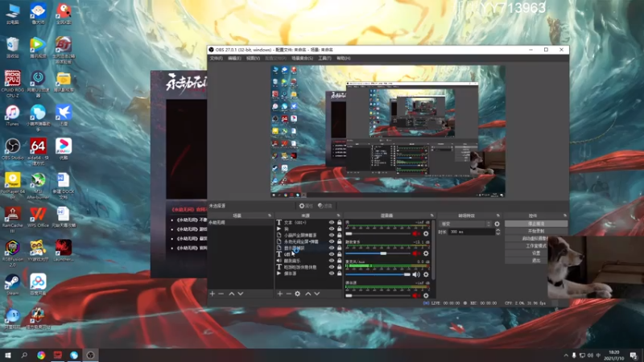
Task: Pop out the 控件 dock via header icon
Action: click(x=565, y=216)
